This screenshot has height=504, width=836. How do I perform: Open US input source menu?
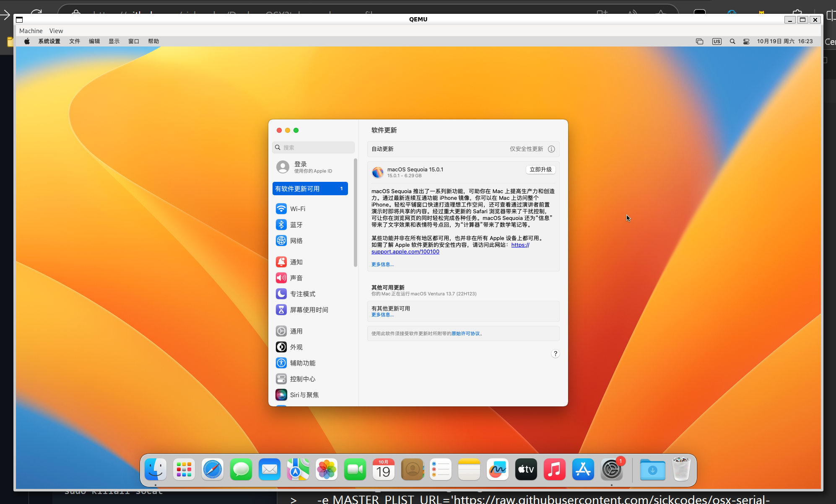click(x=717, y=41)
